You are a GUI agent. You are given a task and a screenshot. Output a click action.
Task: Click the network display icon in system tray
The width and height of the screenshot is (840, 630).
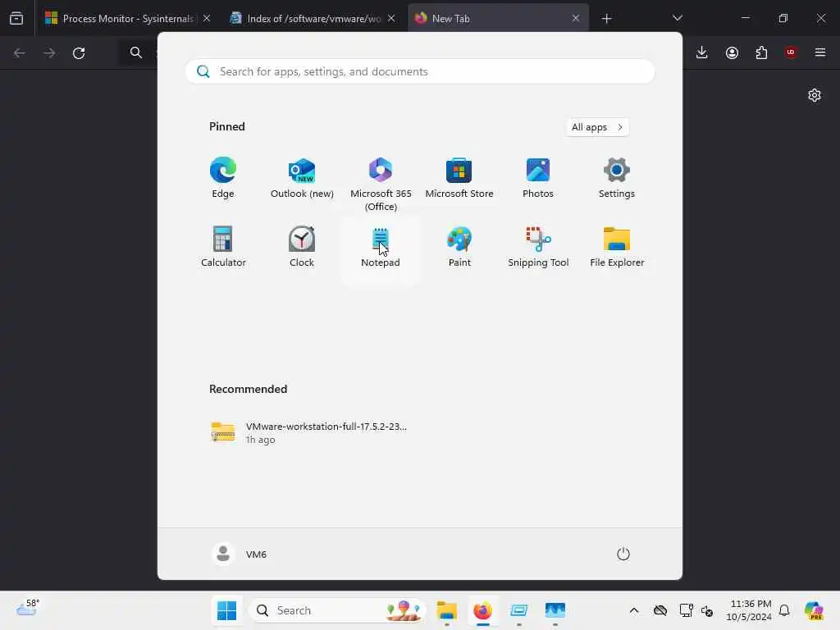coord(686,610)
